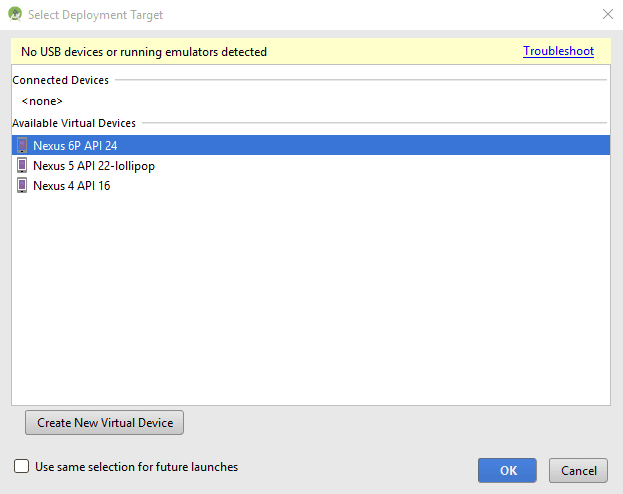This screenshot has height=494, width=623.
Task: Click the Nexus 4 device phone icon
Action: click(22, 186)
